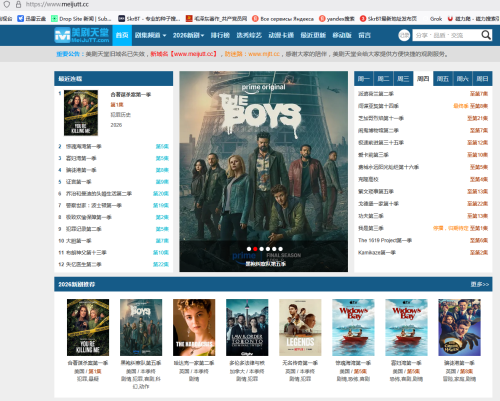This screenshot has width=500, height=401.
Task: Switch to the 周五 schedule tab
Action: coord(443,79)
